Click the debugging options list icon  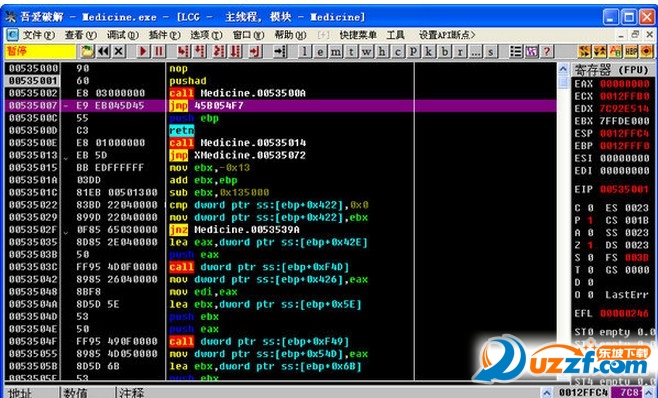click(516, 51)
